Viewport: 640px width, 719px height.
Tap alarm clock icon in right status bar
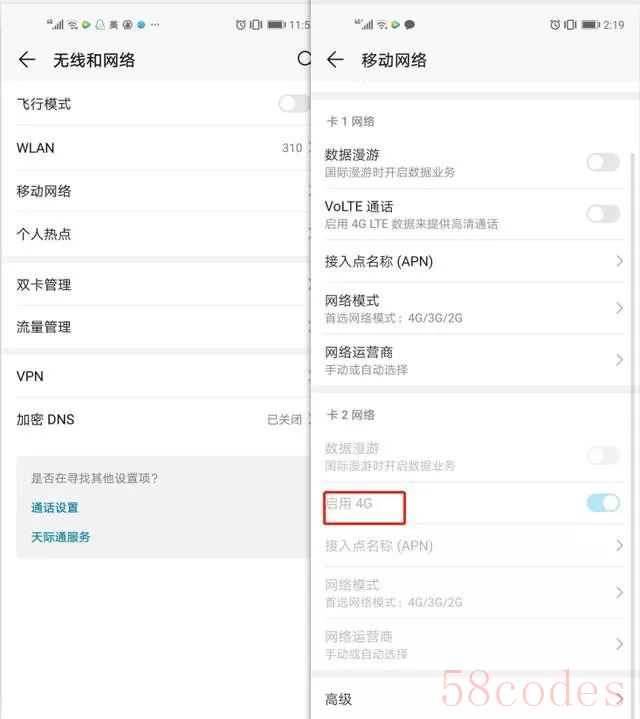tap(555, 24)
